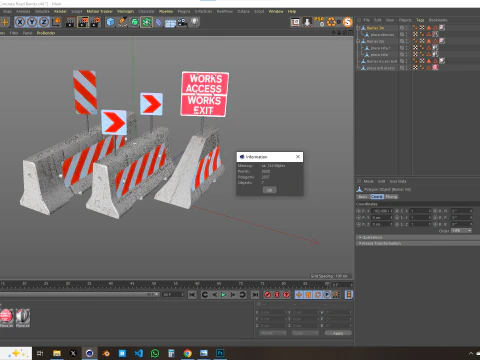Toggle visibility dots of first Barrier object
The width and height of the screenshot is (480, 360).
407,28
